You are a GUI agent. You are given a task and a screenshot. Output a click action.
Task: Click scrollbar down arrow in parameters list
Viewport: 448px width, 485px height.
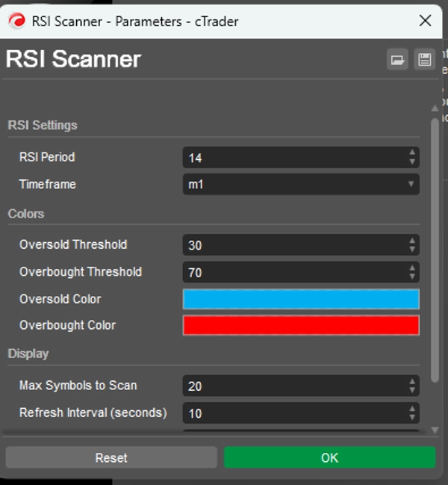click(435, 430)
